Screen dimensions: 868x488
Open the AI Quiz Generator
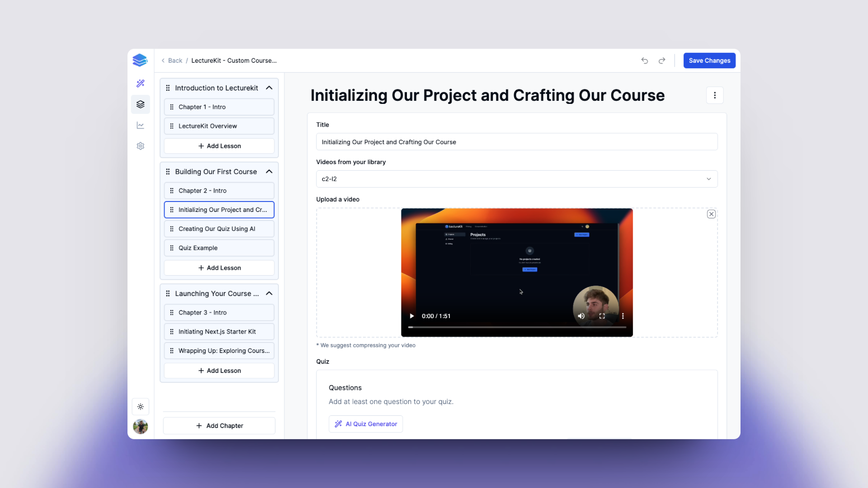click(x=365, y=424)
